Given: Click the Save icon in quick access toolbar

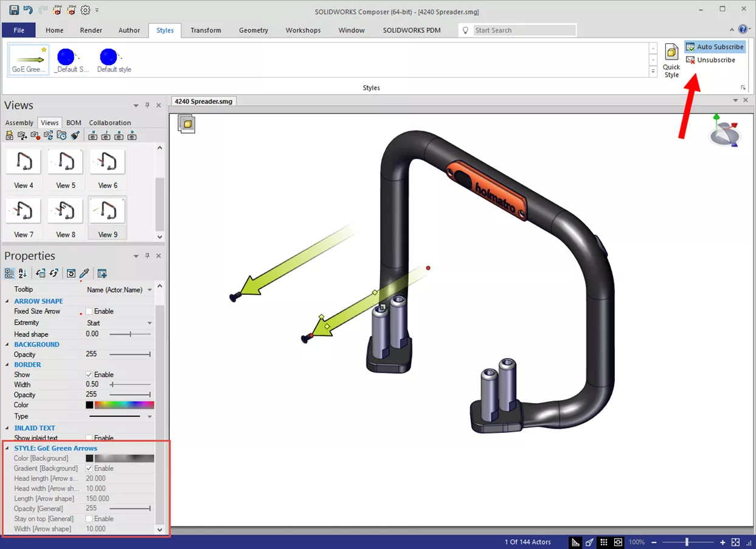Looking at the screenshot, I should coord(13,10).
